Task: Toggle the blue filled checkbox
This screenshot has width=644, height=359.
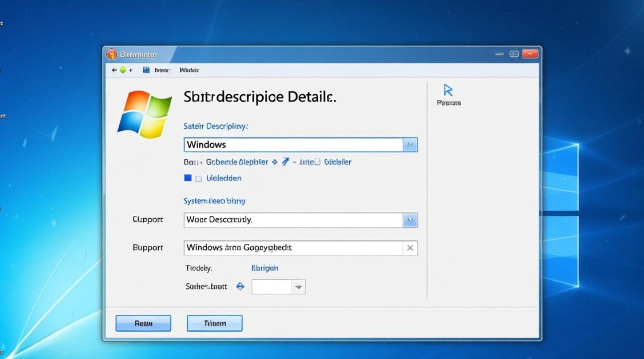Action: (x=188, y=178)
